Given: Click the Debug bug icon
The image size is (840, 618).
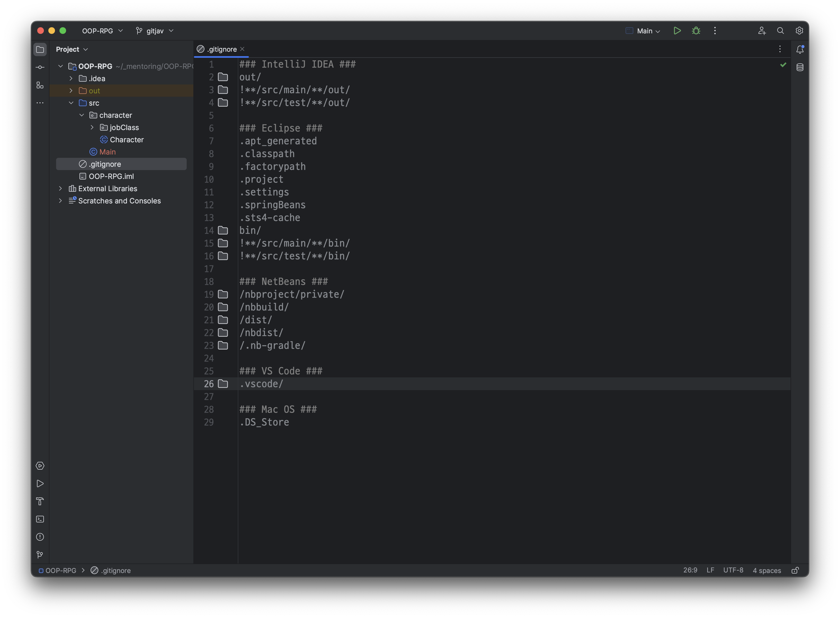Looking at the screenshot, I should 696,31.
